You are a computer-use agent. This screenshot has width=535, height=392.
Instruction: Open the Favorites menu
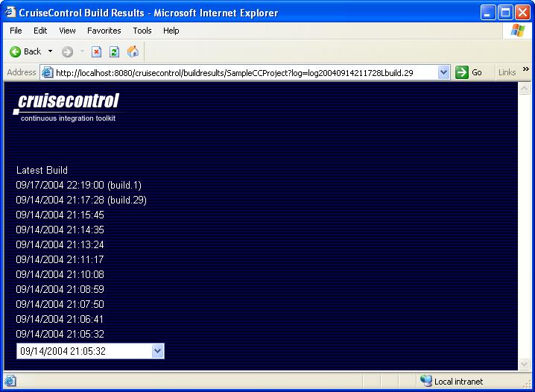coord(104,31)
